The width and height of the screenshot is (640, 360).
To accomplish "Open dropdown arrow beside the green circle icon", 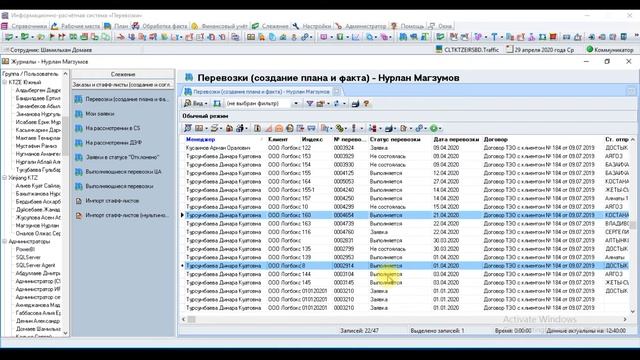I will pos(440,129).
